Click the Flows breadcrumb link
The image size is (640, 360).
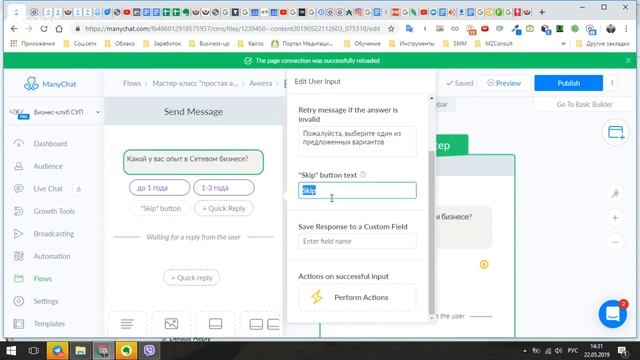click(x=132, y=83)
